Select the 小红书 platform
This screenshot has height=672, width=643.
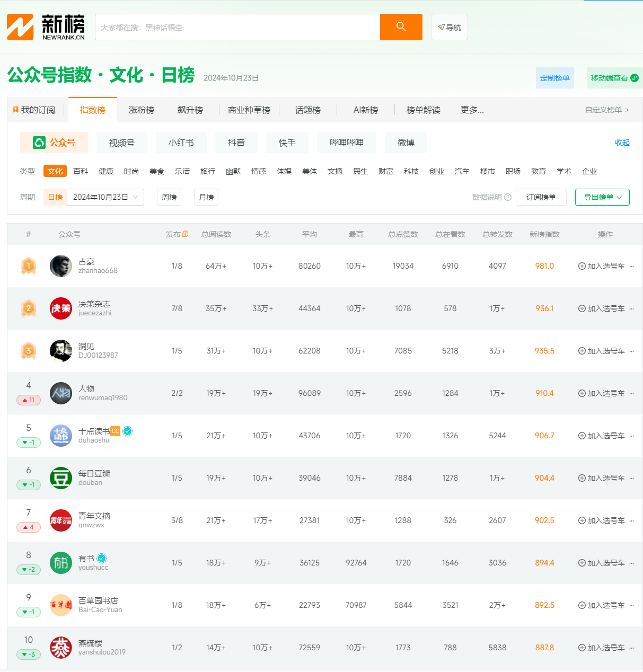(x=181, y=143)
